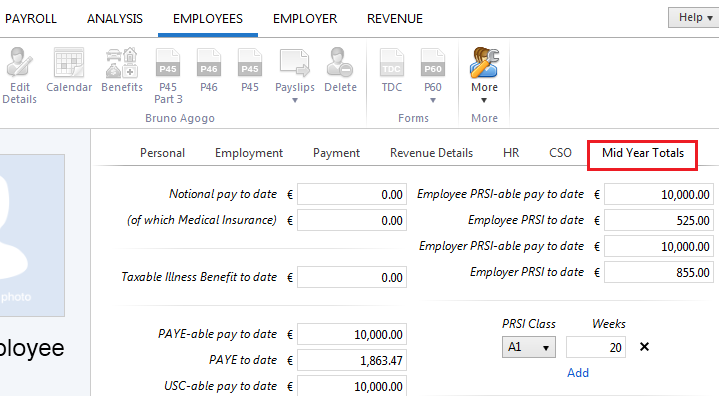Viewport: 719px width, 396px height.
Task: Edit Employer PRSI-able pay to date field
Action: point(659,247)
